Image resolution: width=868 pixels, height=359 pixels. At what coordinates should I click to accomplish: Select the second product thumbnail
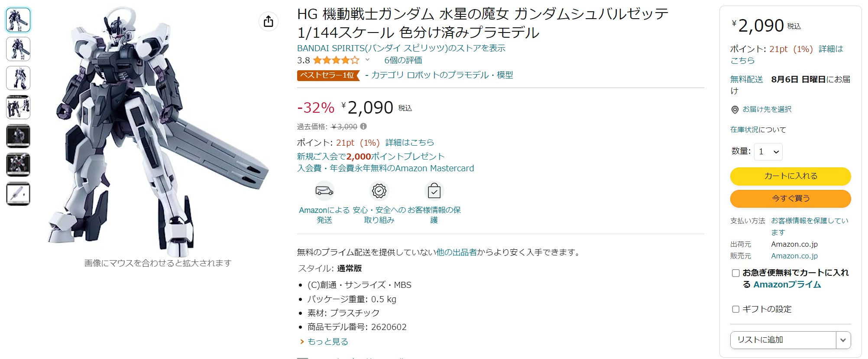[18, 49]
